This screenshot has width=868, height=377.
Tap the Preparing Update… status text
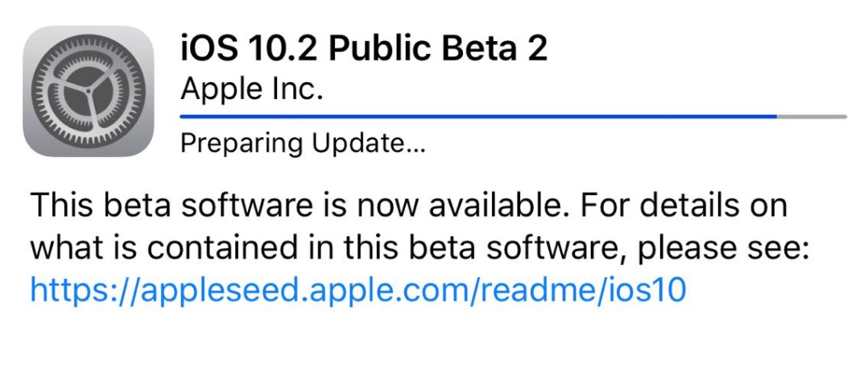(x=303, y=144)
